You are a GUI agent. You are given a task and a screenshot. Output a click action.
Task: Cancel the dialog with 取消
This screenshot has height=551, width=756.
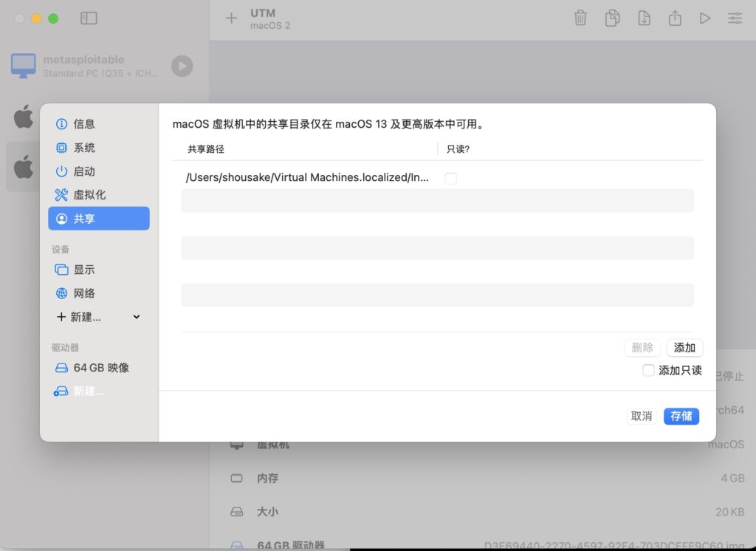[x=642, y=417]
